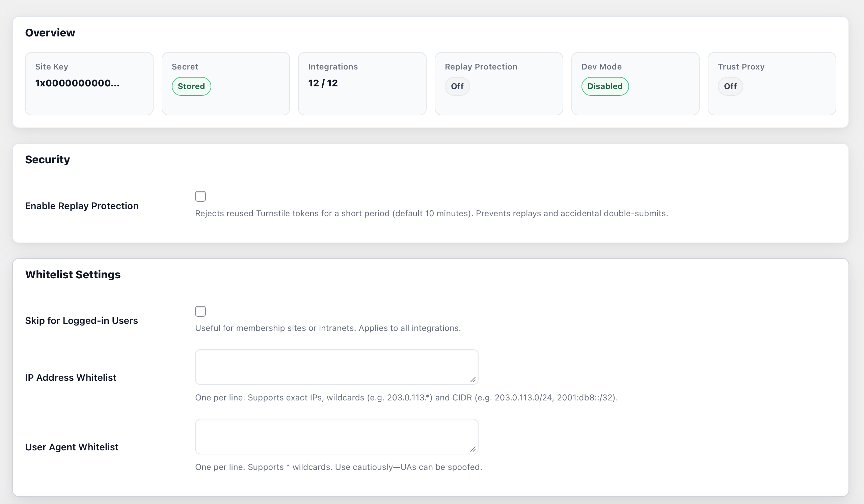
Task: Click inside the IP Address Whitelist text area
Action: 336,367
